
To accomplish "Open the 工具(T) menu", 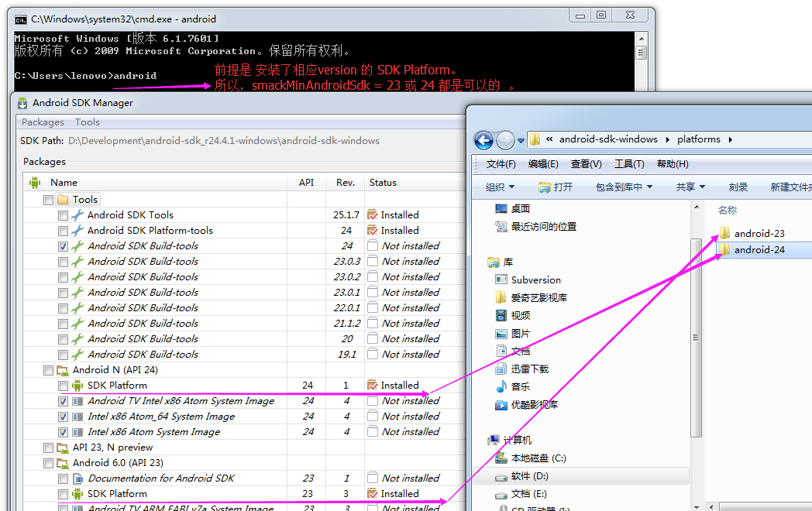I will pyautogui.click(x=629, y=164).
